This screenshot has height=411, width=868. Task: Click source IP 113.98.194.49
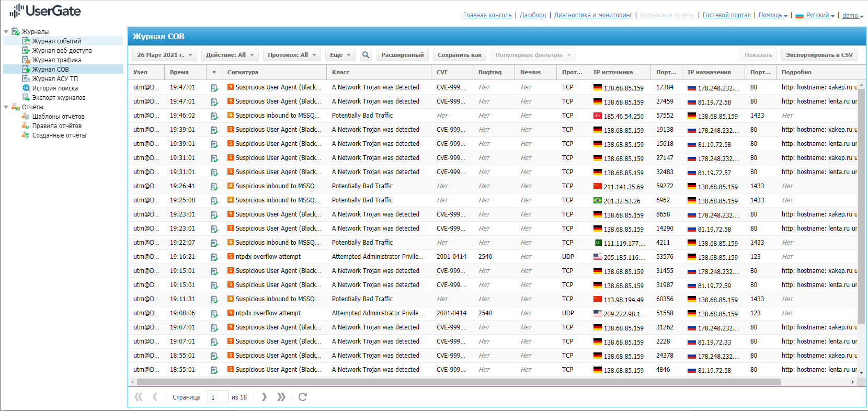point(624,300)
